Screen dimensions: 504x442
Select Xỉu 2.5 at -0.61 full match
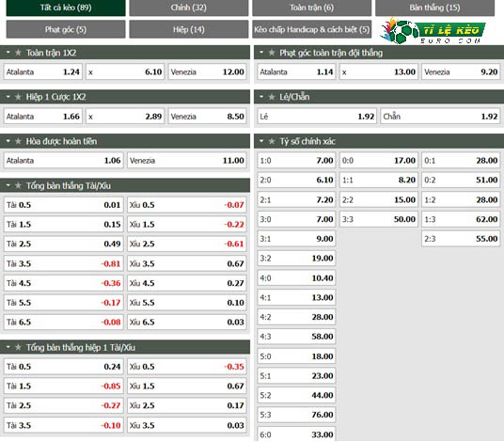(187, 244)
